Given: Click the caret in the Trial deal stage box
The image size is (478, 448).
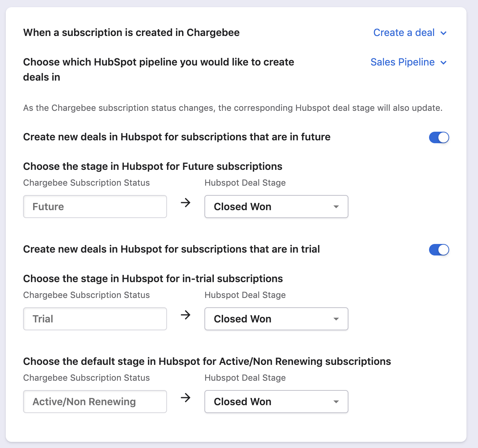Looking at the screenshot, I should pos(336,319).
